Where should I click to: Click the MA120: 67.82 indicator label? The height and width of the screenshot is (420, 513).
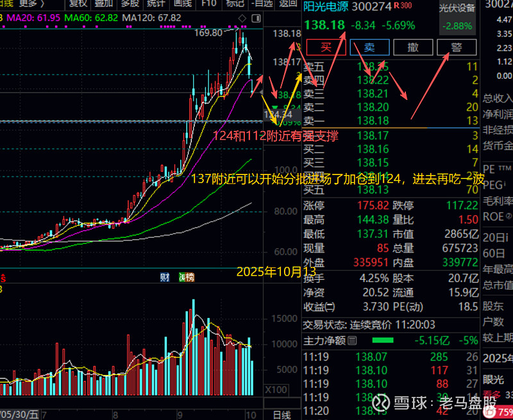point(151,18)
